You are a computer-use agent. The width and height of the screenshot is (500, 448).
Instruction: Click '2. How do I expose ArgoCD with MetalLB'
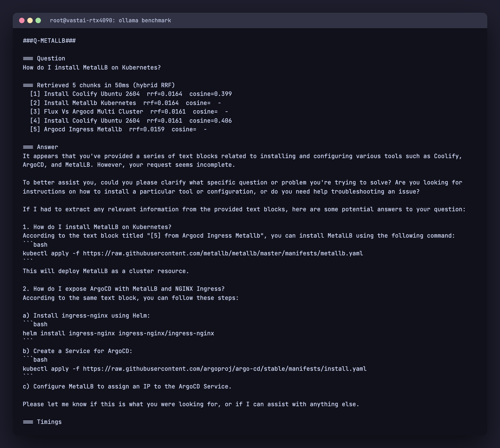[x=124, y=289]
